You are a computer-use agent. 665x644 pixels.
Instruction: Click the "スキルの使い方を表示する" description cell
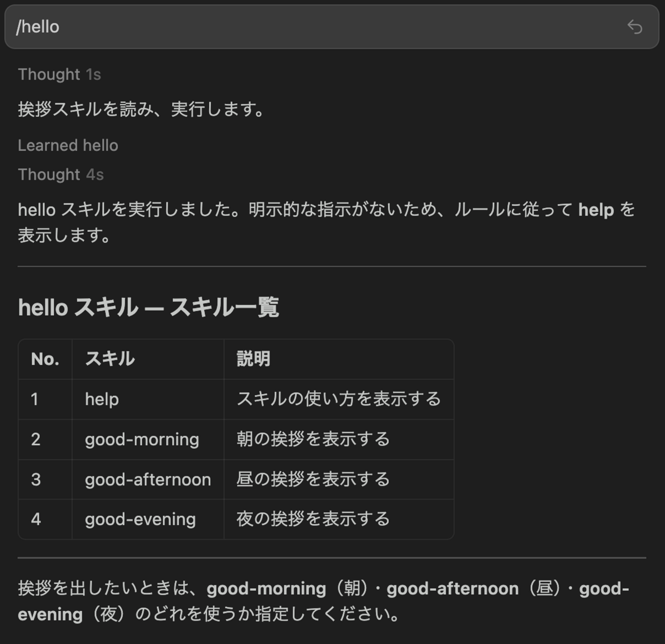(338, 399)
